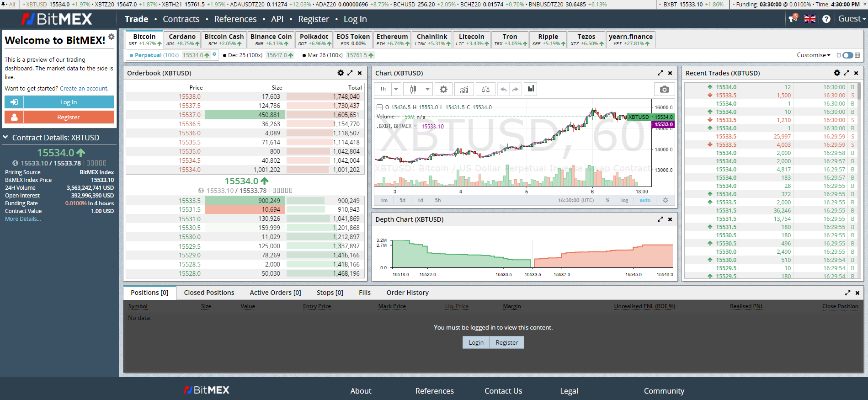The image size is (868, 400).
Task: Open the References menu item
Action: [x=235, y=19]
